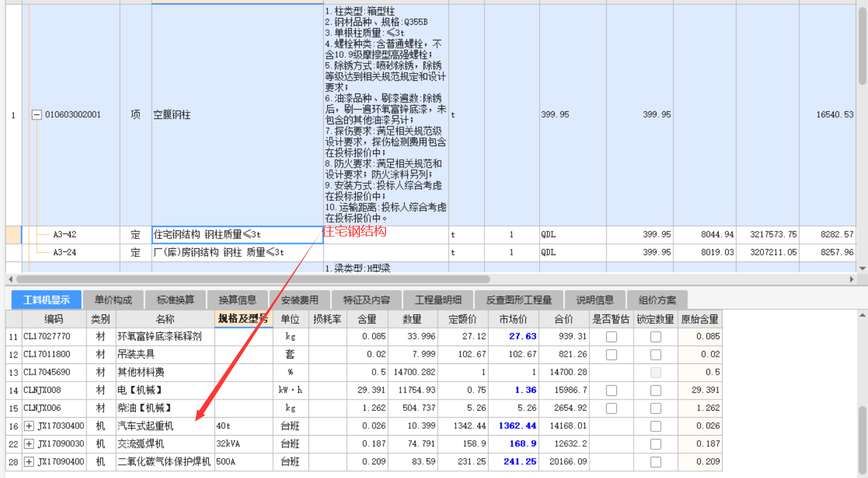
Task: Click market price 27.63 for 稀释剂
Action: 513,337
